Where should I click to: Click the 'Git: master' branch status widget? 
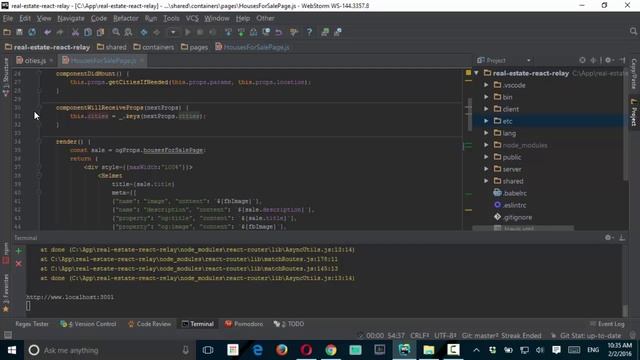[480, 336]
